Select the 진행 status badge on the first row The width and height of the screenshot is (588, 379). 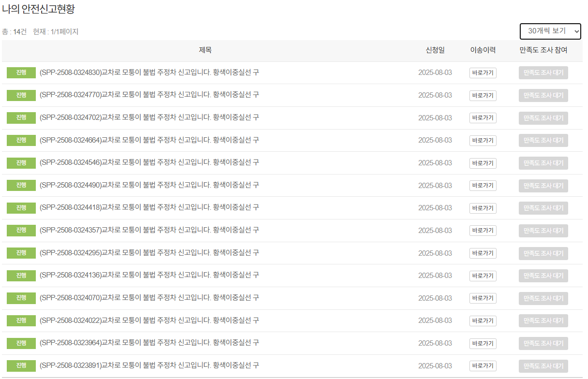(x=21, y=73)
